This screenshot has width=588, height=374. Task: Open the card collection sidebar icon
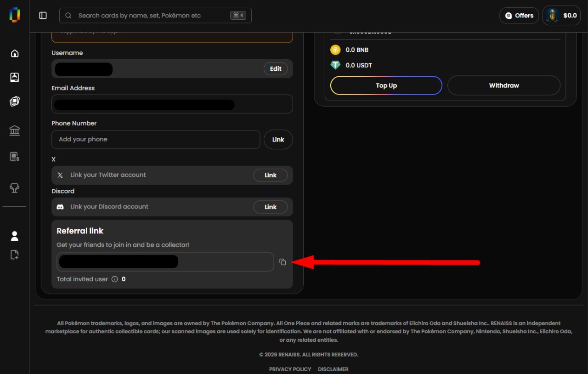pos(15,77)
